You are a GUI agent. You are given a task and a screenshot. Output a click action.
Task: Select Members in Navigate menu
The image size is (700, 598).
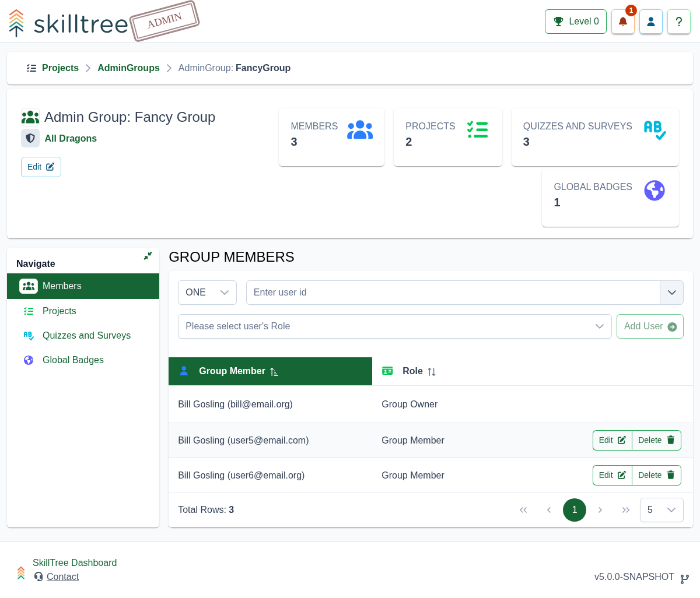83,286
